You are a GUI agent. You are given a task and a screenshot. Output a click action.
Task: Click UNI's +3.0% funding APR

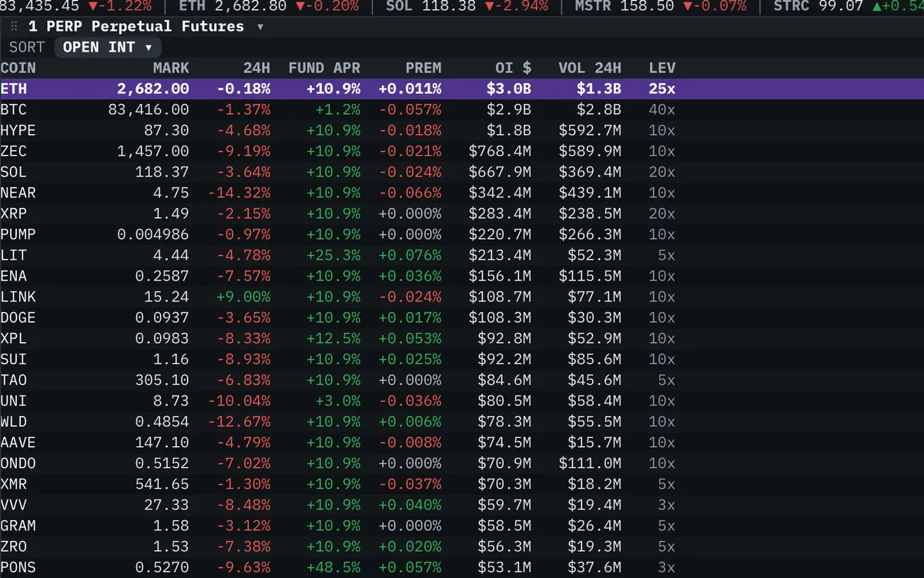[x=338, y=401]
